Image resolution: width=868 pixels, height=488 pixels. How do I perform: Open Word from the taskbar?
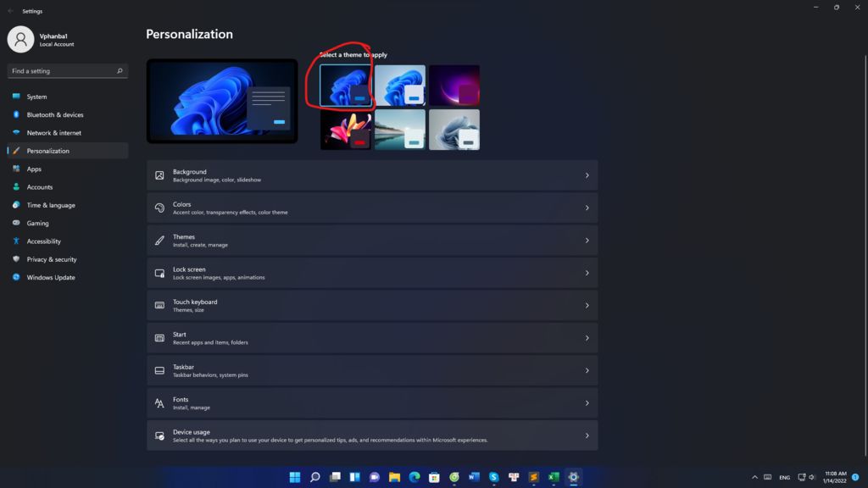pyautogui.click(x=474, y=477)
